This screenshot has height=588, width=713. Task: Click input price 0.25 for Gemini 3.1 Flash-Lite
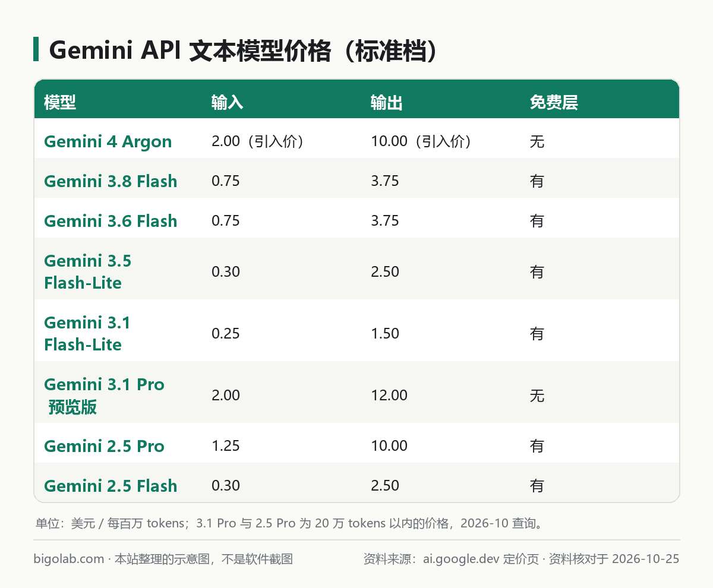pos(226,333)
